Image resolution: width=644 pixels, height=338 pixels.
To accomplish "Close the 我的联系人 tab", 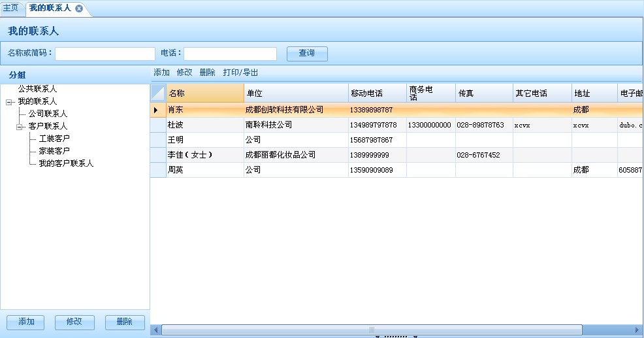I will [79, 8].
